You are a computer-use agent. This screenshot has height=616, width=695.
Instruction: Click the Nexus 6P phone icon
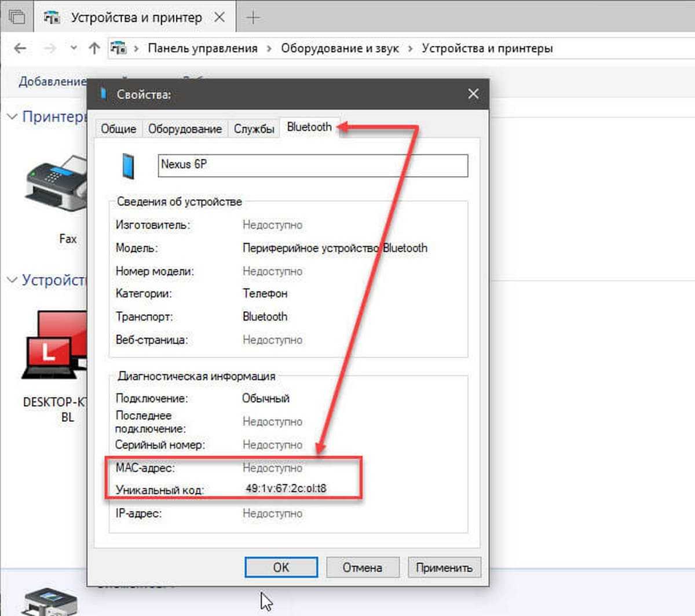tap(128, 166)
